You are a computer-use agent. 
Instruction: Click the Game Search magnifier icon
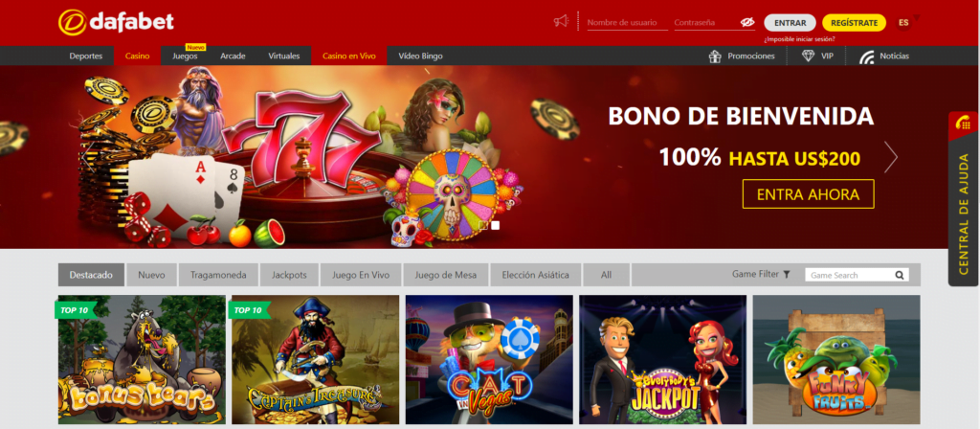click(900, 275)
